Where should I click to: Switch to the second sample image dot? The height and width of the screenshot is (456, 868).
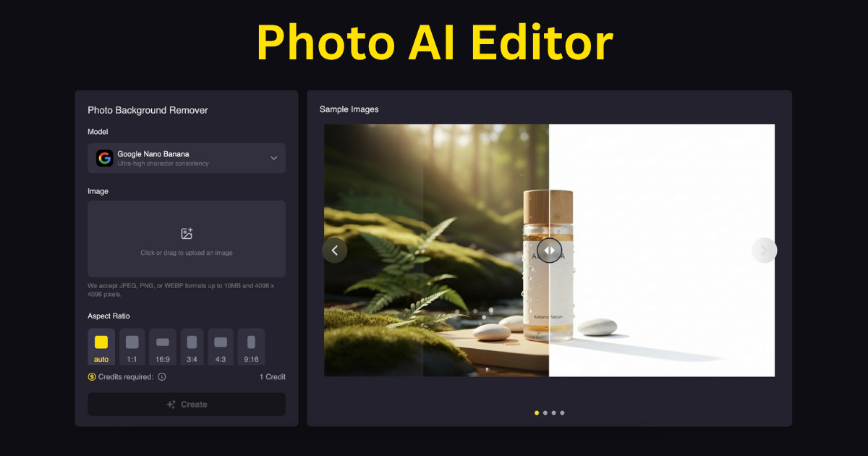[x=545, y=413]
